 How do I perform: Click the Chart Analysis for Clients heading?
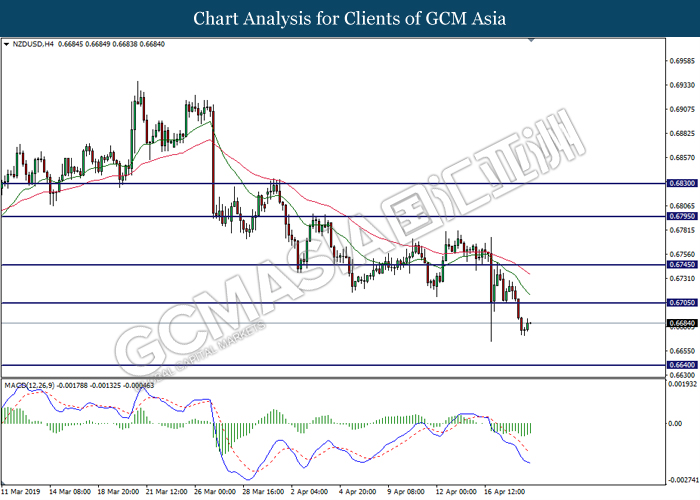(350, 19)
